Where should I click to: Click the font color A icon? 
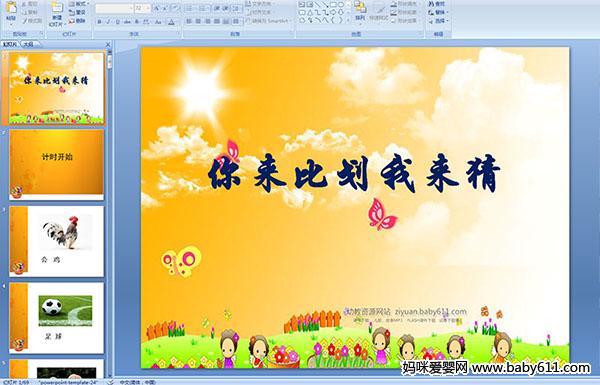171,22
